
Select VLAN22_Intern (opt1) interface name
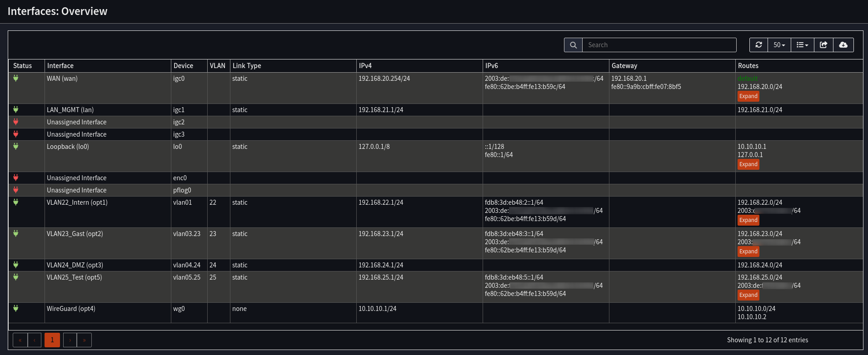pos(77,202)
